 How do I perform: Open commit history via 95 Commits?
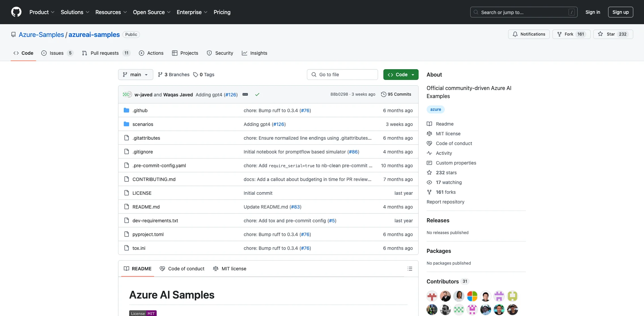[x=396, y=94]
